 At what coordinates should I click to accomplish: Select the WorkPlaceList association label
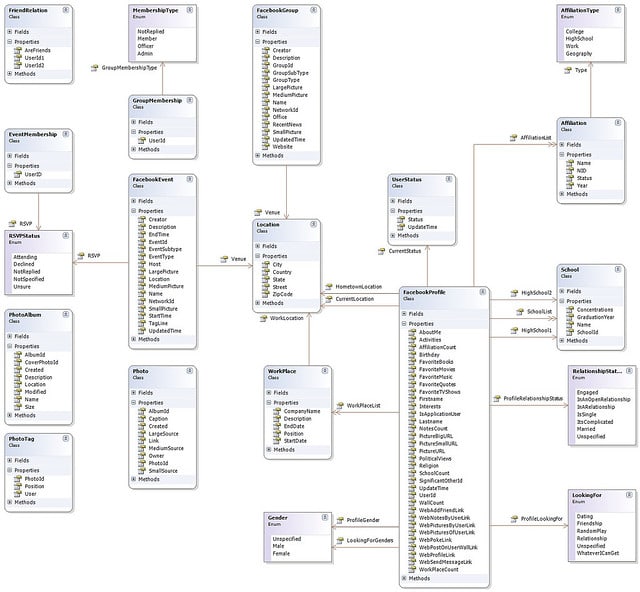364,406
